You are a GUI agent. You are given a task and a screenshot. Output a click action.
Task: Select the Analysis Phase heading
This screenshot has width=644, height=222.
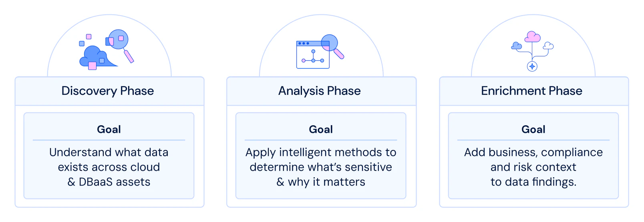pos(320,91)
